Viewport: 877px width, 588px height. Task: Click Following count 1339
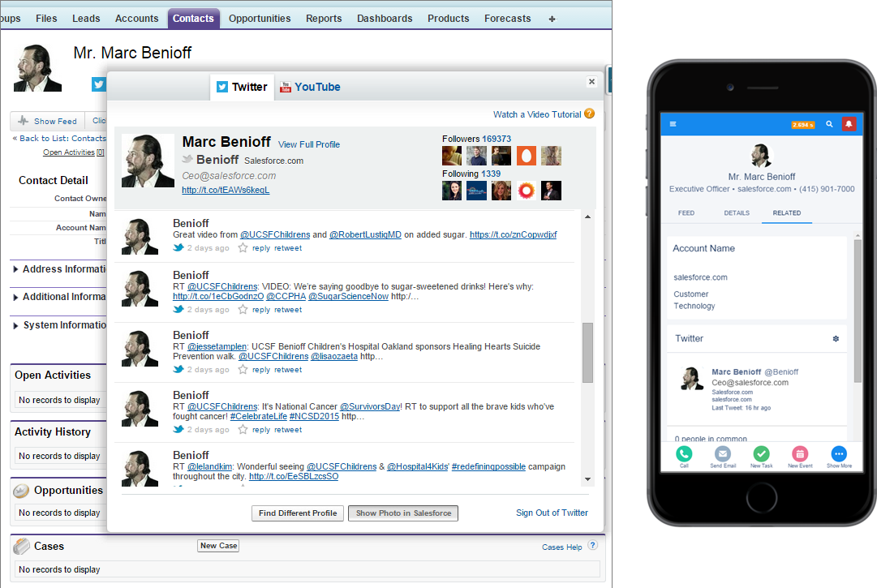491,174
